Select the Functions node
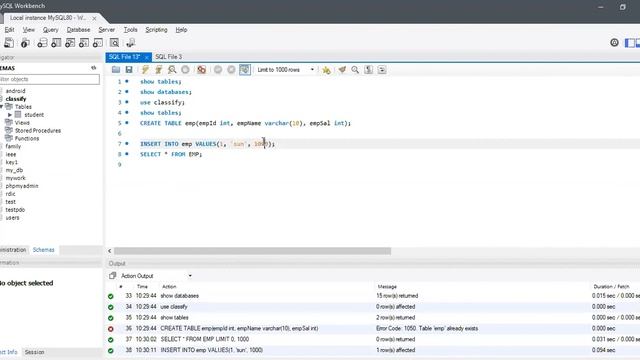The image size is (640, 360). [x=27, y=138]
